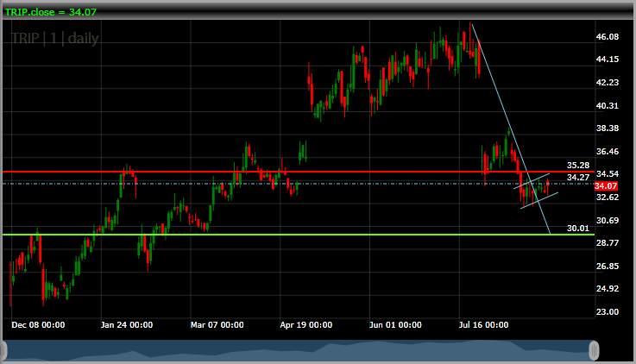The width and height of the screenshot is (636, 364).
Task: Click the 'TRIP | 1 | daily' watermark text
Action: (x=54, y=38)
